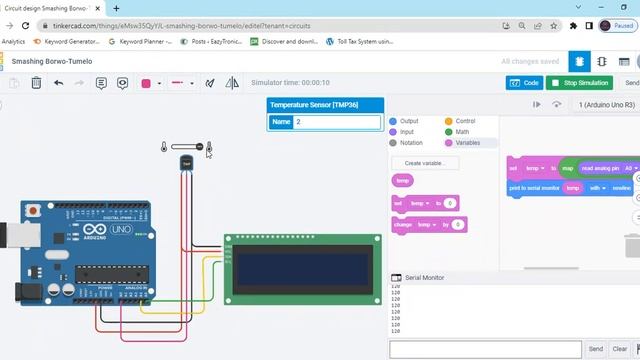The height and width of the screenshot is (360, 640).
Task: Click the serial monitor Send button
Action: [x=596, y=349]
